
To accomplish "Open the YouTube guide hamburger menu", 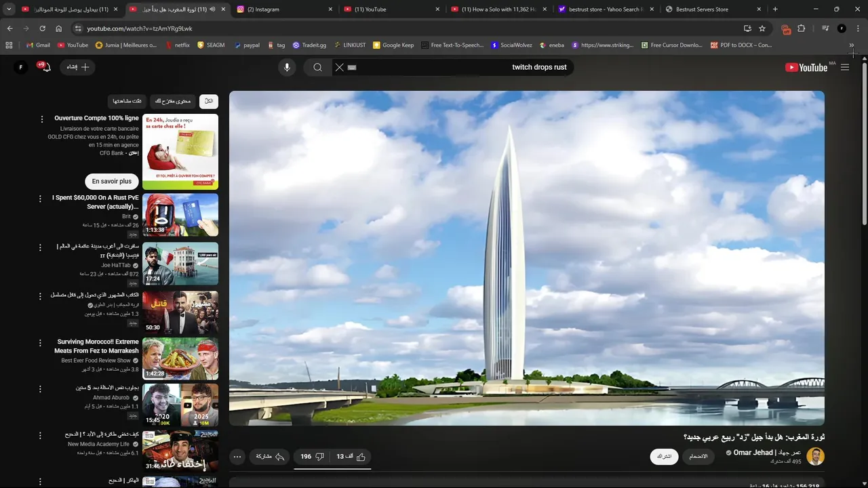I will click(x=844, y=67).
